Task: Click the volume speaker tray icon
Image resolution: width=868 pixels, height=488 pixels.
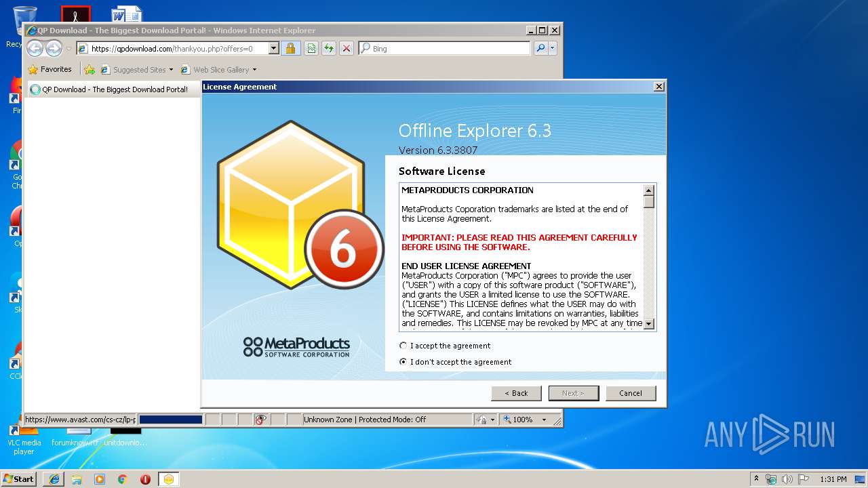Action: coord(787,479)
